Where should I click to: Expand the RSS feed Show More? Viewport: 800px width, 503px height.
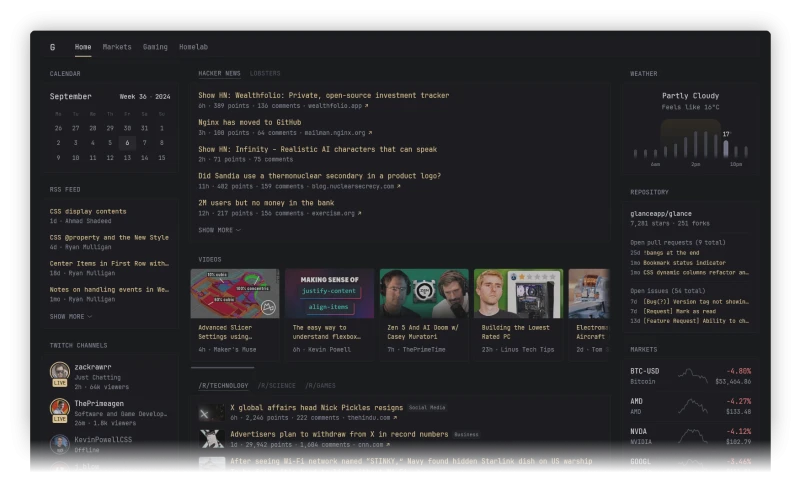tap(70, 316)
